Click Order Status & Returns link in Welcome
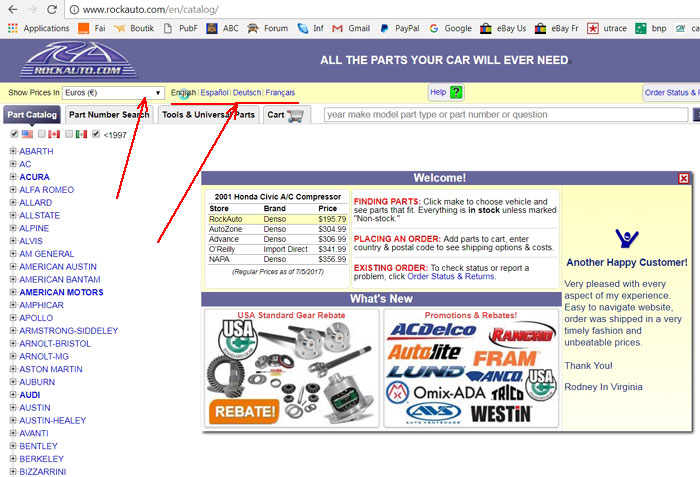Image resolution: width=700 pixels, height=477 pixels. pyautogui.click(x=451, y=276)
